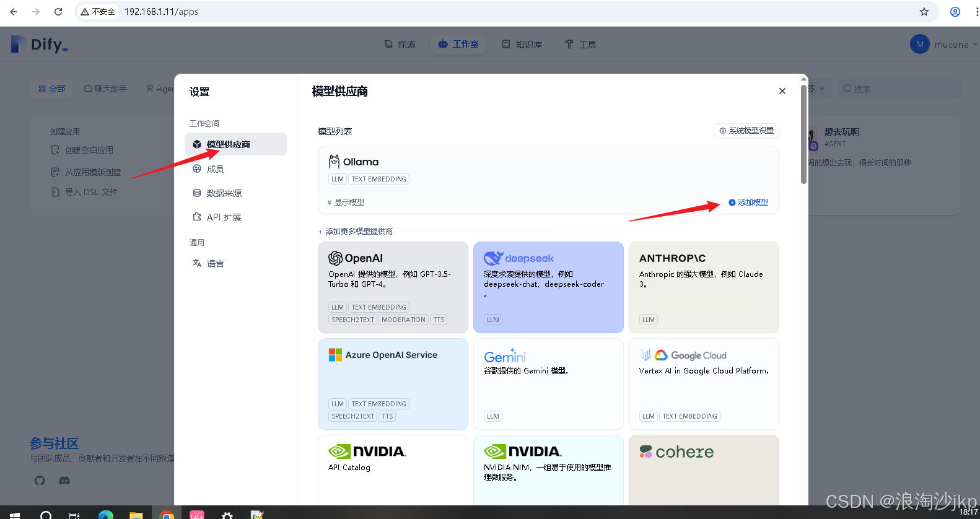Open Chrome from the taskbar
The width and height of the screenshot is (980, 519).
167,514
